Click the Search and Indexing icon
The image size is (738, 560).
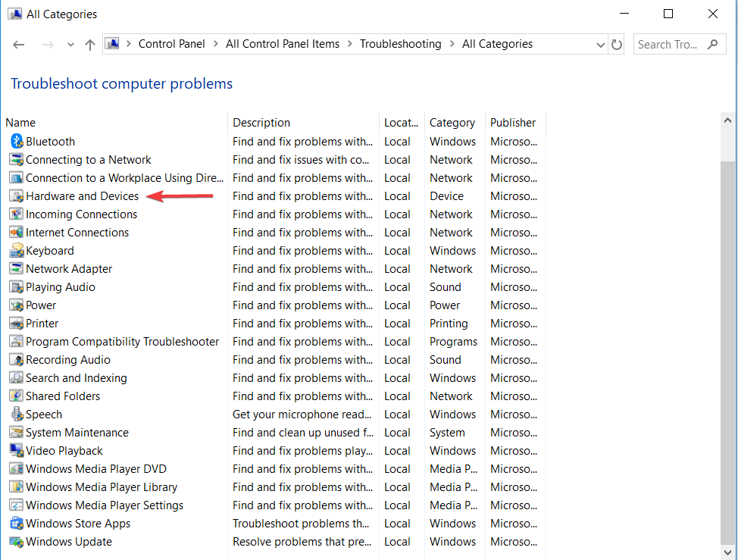coord(17,378)
